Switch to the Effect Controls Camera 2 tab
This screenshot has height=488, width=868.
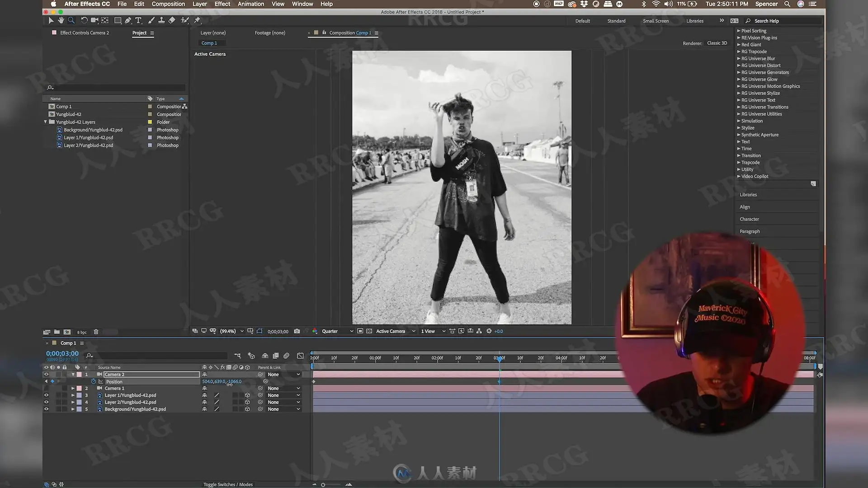[85, 33]
